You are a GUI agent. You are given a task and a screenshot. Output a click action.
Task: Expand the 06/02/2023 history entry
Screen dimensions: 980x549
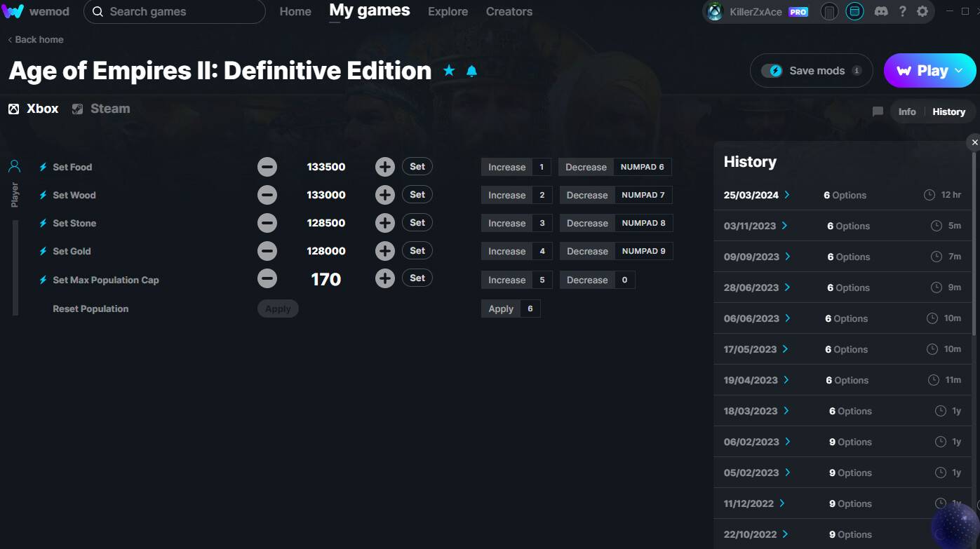click(788, 442)
